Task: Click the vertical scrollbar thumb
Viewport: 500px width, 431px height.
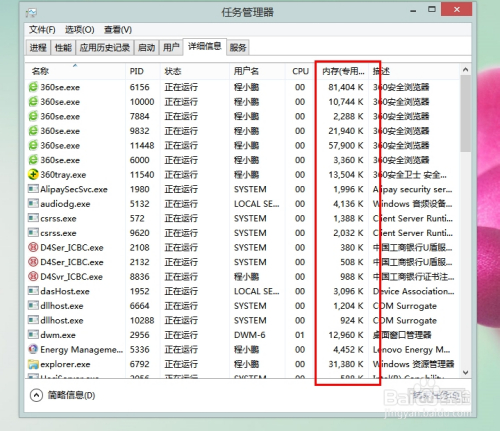Action: pyautogui.click(x=466, y=114)
